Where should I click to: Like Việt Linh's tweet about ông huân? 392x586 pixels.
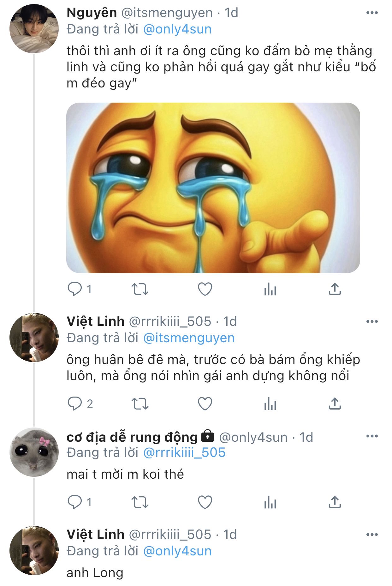[x=205, y=404]
